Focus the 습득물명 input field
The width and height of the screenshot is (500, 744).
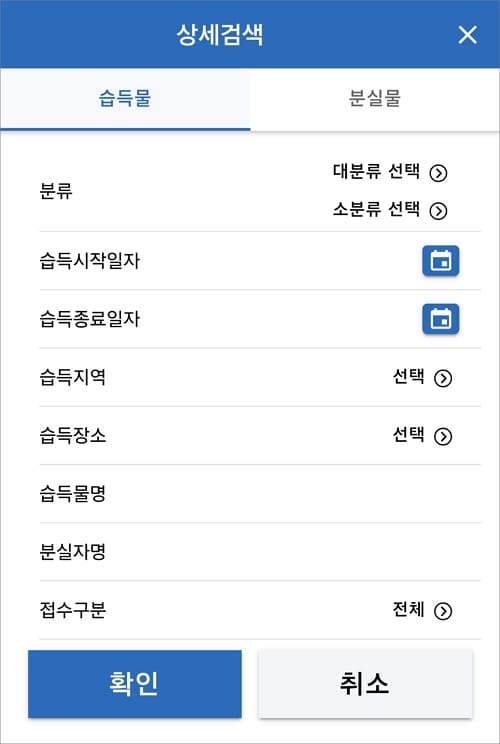click(260, 494)
